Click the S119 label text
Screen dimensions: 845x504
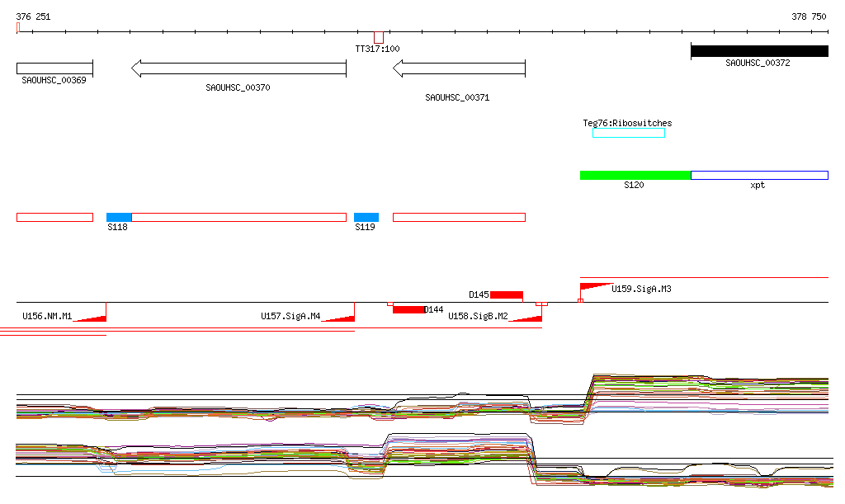[365, 227]
